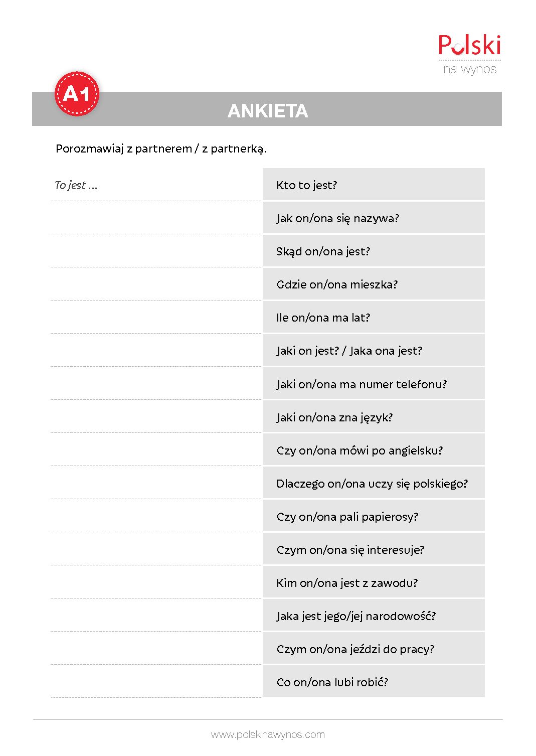536x756 pixels.
Task: Select 'Jaki on jest? / Jaka ona jest?' row
Action: pyautogui.click(x=374, y=350)
